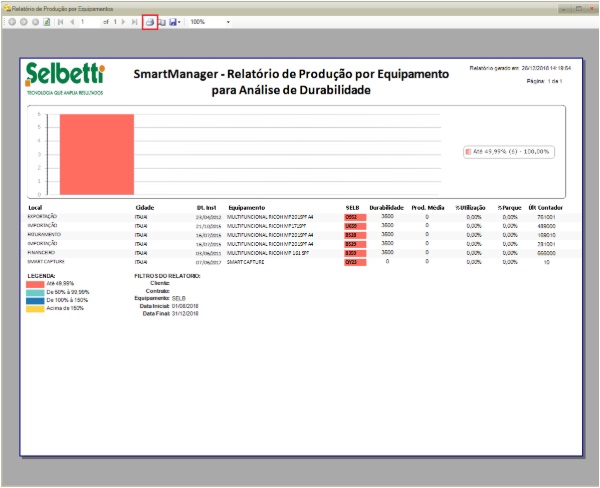Click the Durabilidade column header
Viewport: 600px width, 488px height.
386,208
